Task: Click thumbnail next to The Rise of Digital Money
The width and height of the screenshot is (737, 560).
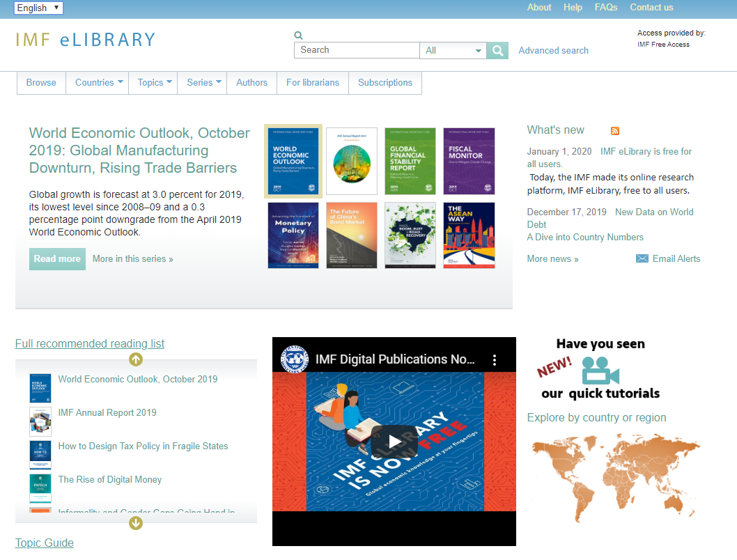Action: pyautogui.click(x=40, y=488)
